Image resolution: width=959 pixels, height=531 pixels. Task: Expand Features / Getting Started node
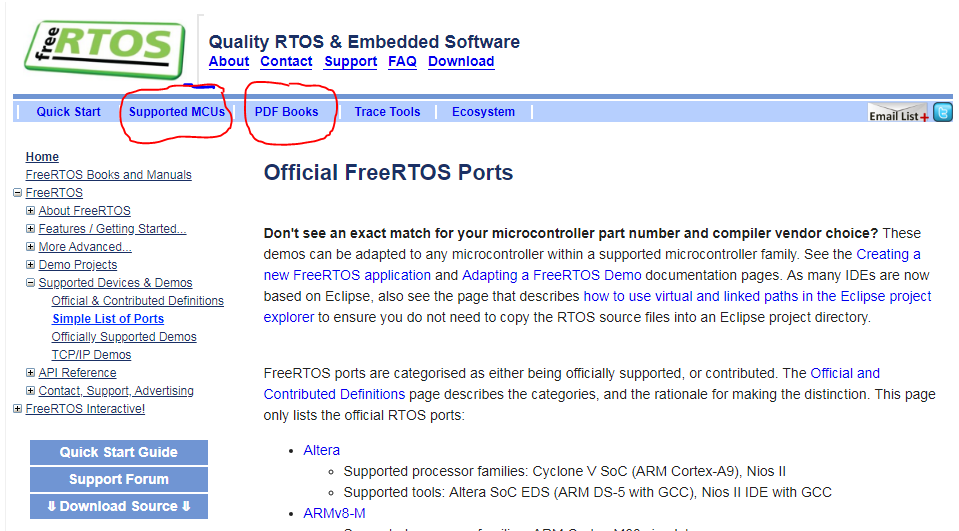click(x=31, y=229)
